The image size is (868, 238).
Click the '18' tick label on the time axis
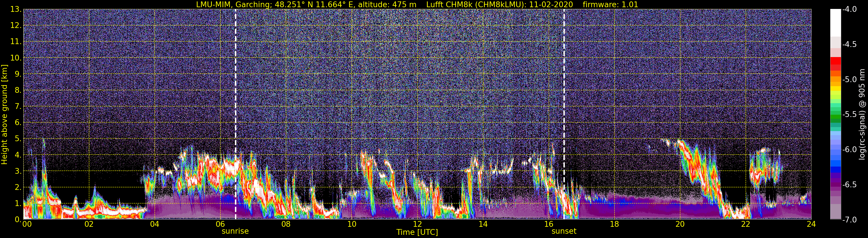point(614,224)
